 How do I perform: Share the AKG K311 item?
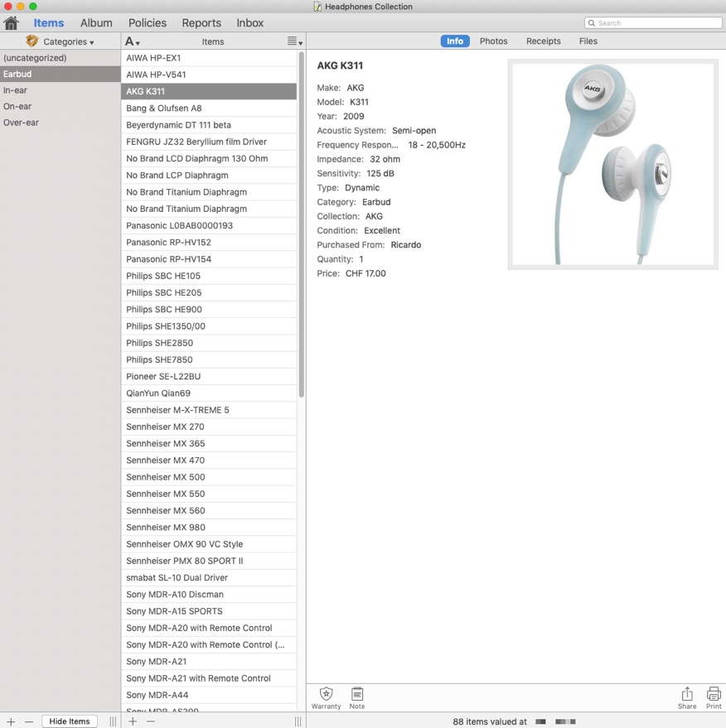click(686, 698)
